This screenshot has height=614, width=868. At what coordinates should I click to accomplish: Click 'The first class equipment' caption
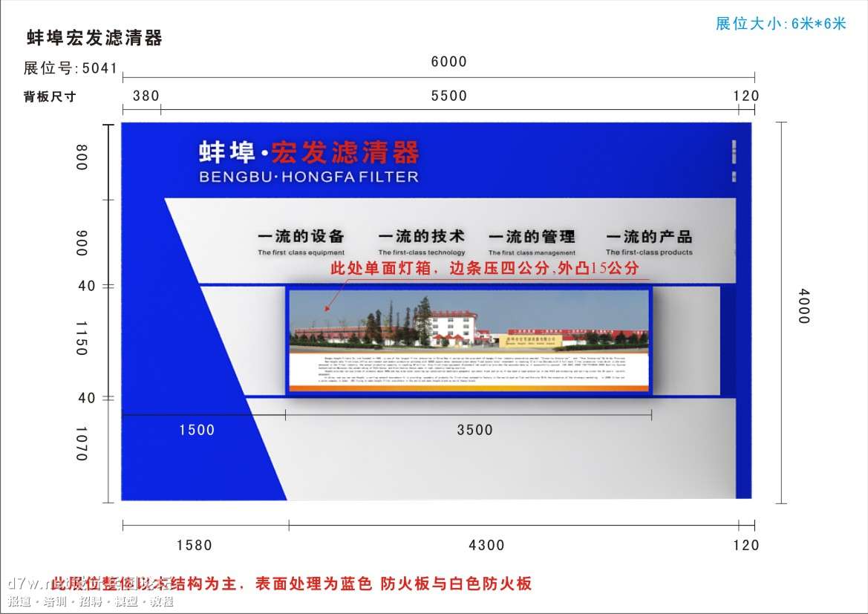301,252
